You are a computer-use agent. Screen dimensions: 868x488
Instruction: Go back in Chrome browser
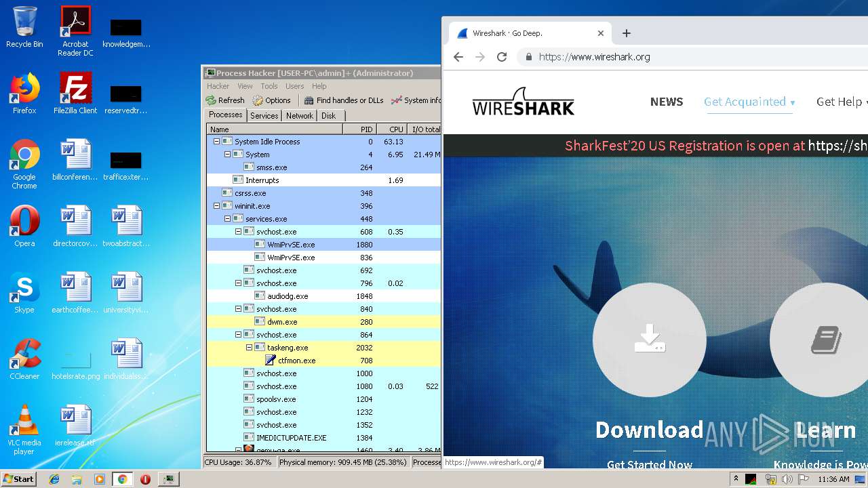pyautogui.click(x=458, y=57)
